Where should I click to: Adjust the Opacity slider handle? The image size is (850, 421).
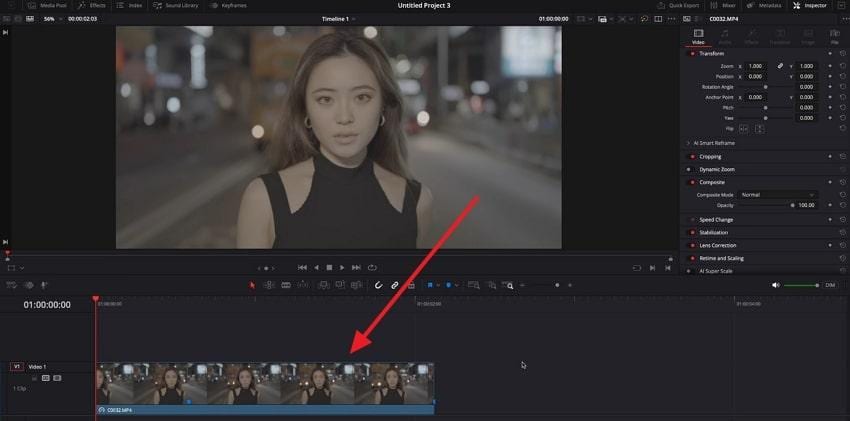792,205
